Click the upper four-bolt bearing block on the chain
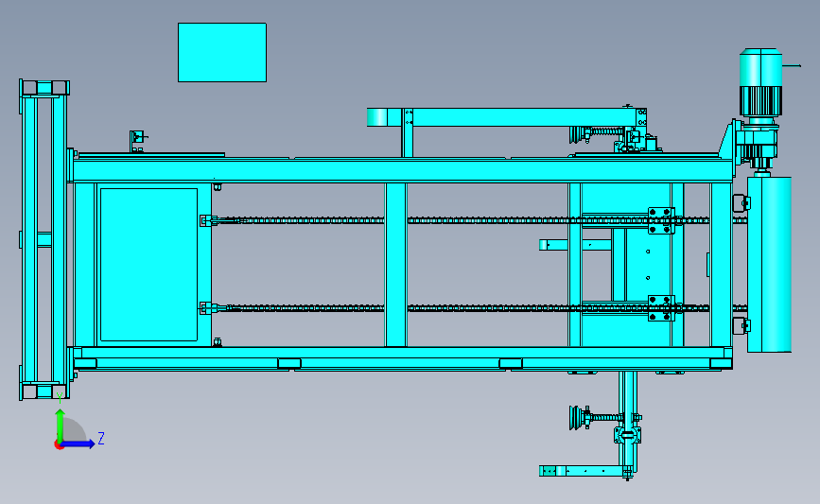 pyautogui.click(x=661, y=220)
